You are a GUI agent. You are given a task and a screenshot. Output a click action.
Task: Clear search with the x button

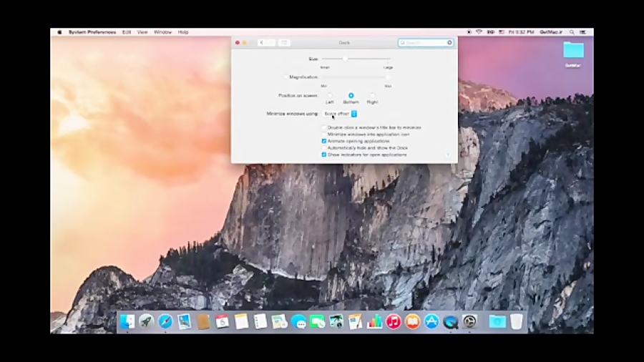449,43
